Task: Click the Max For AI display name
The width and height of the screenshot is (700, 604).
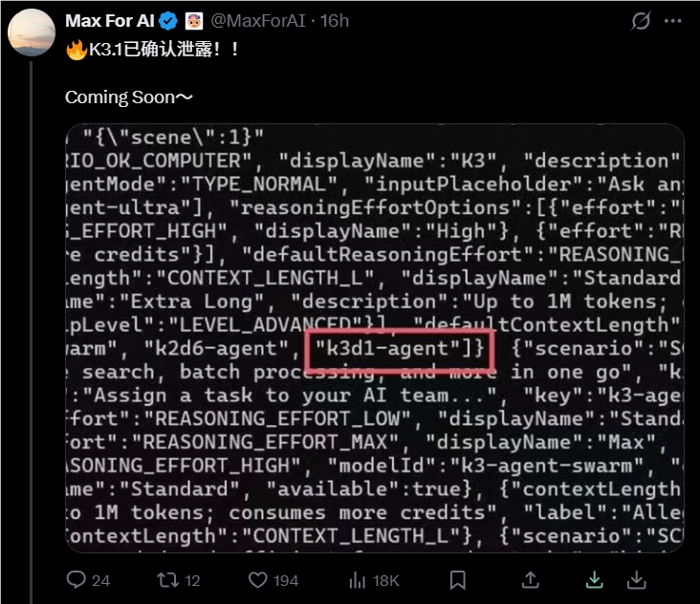Action: click(110, 21)
